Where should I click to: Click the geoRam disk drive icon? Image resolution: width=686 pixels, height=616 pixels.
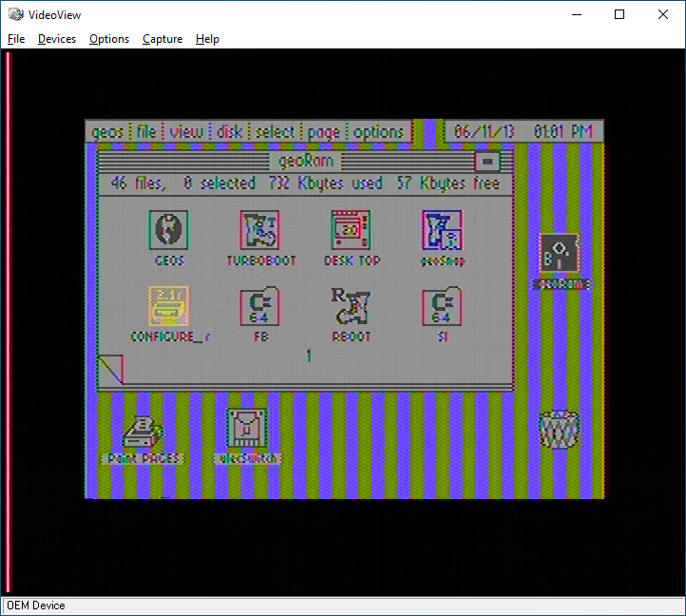click(x=560, y=253)
